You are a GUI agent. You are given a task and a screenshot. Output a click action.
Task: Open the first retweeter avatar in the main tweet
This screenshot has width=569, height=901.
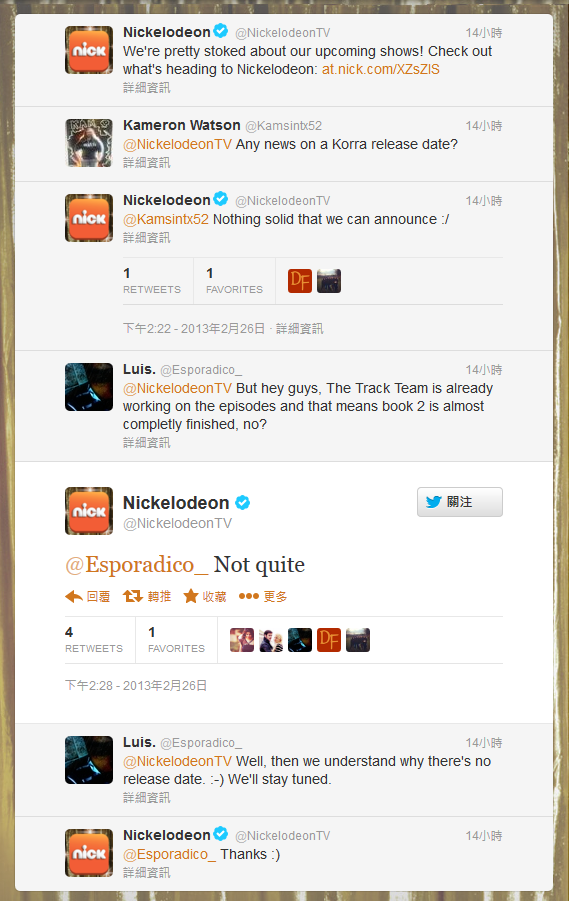point(242,640)
